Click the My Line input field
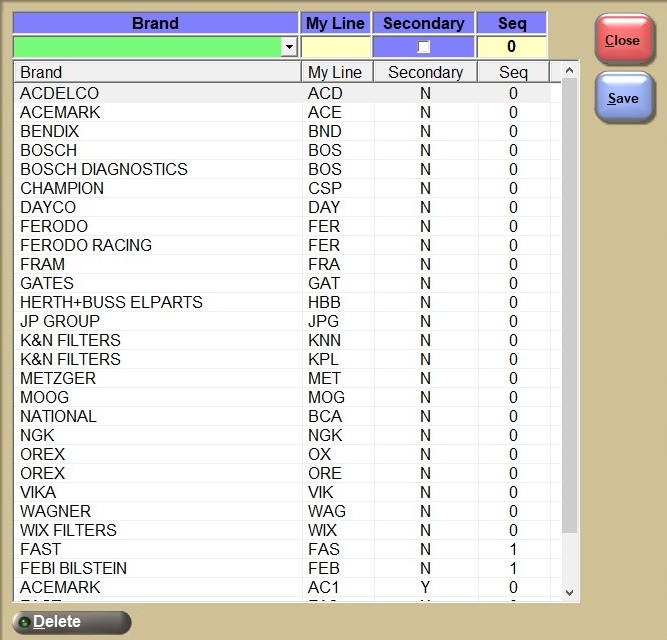 [336, 47]
